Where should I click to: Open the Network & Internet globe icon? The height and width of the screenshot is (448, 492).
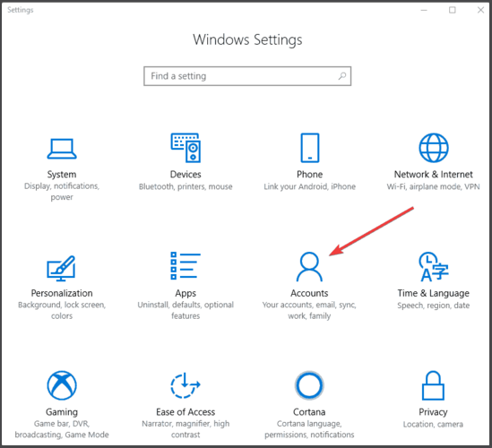tap(434, 148)
